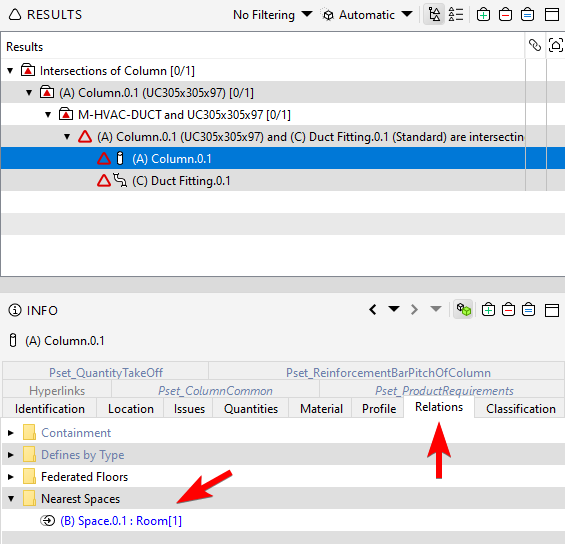This screenshot has width=565, height=544.
Task: Click the Nearest Spaces folder icon
Action: click(29, 498)
